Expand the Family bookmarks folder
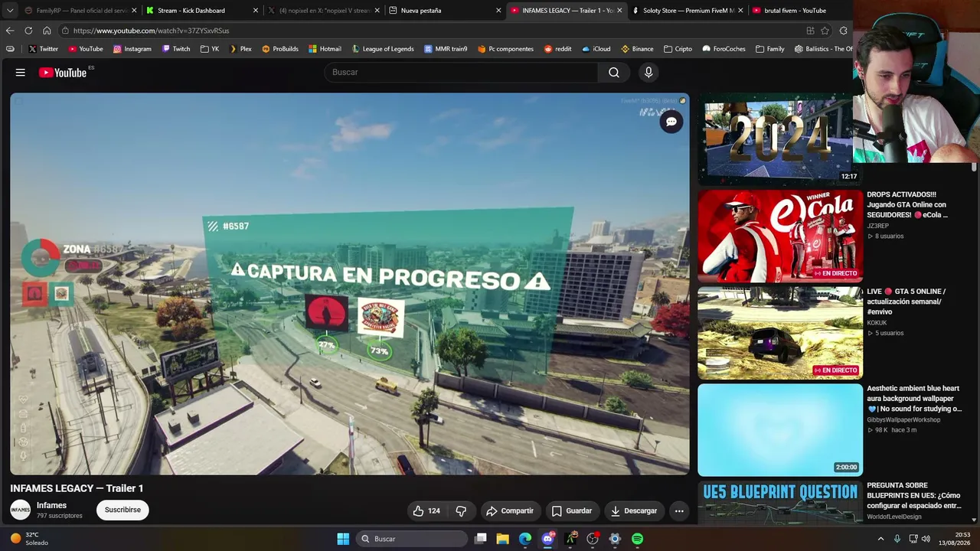Image resolution: width=980 pixels, height=551 pixels. point(769,49)
